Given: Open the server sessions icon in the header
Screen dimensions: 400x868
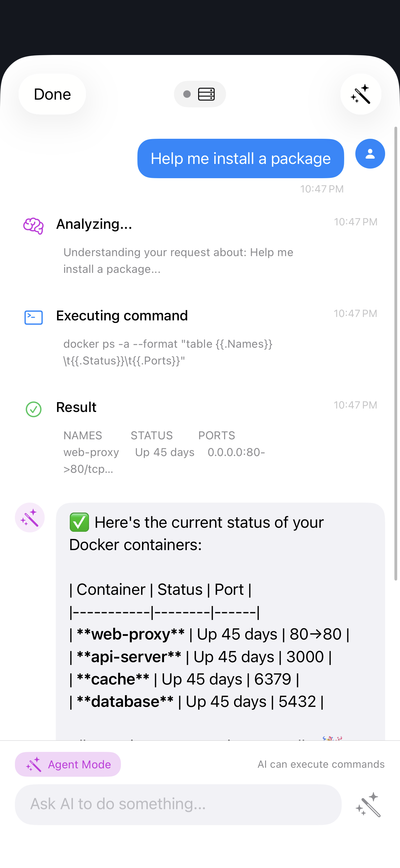Looking at the screenshot, I should pos(207,94).
